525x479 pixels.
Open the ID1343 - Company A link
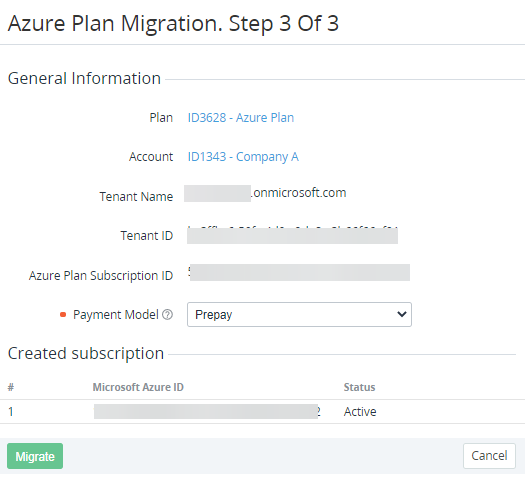(x=243, y=157)
